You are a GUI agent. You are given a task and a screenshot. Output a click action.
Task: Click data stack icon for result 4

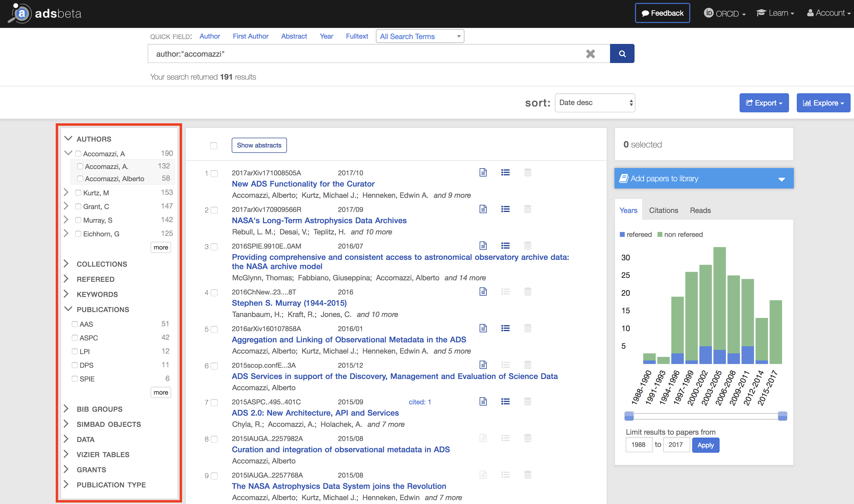[527, 292]
